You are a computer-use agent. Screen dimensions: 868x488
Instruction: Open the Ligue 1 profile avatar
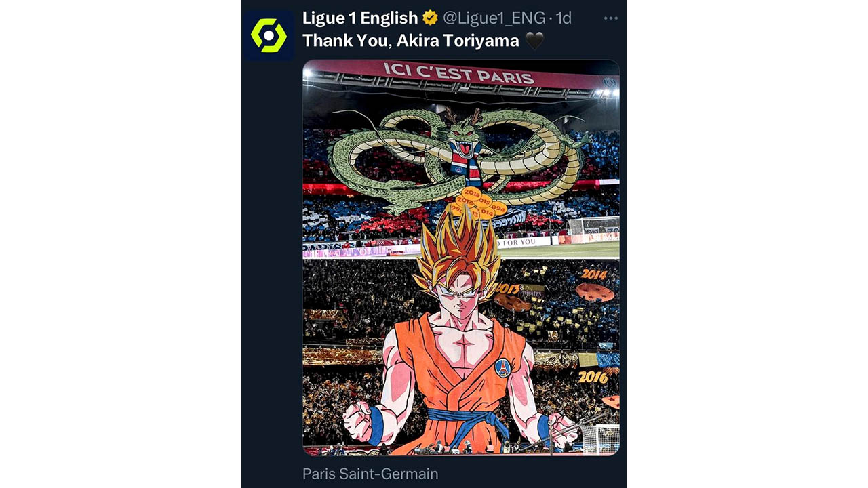[269, 35]
